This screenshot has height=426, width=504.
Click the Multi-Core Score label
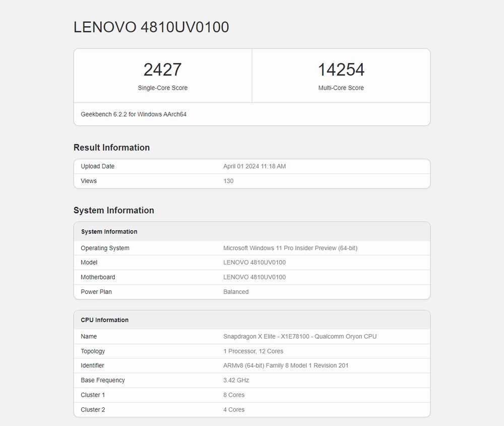click(x=341, y=88)
